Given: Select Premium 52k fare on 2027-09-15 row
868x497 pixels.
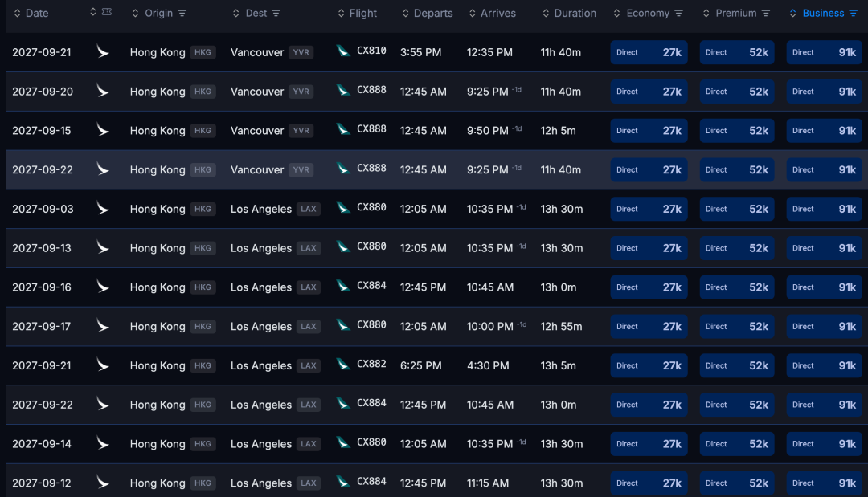Looking at the screenshot, I should click(x=737, y=131).
